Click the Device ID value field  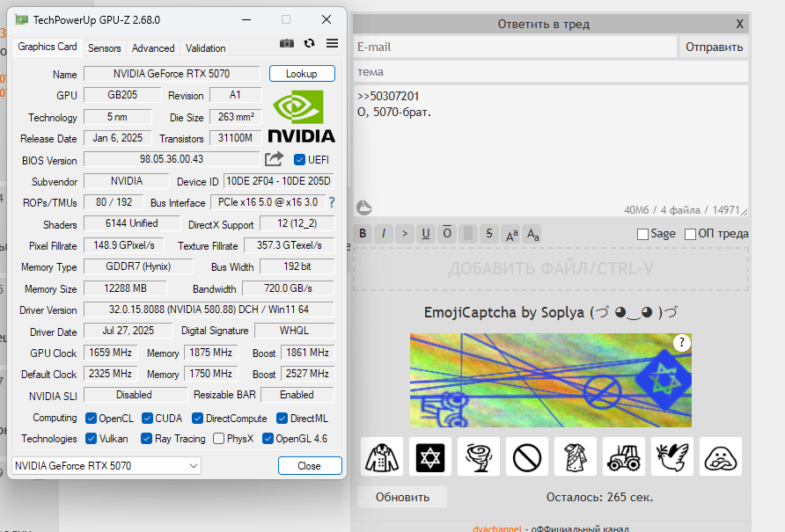278,181
